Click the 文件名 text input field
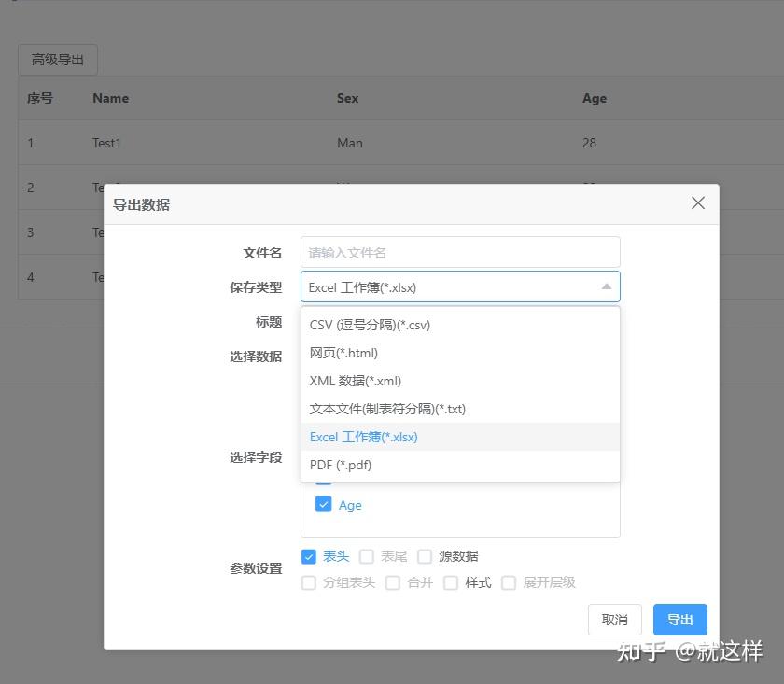784x684 pixels. (459, 252)
